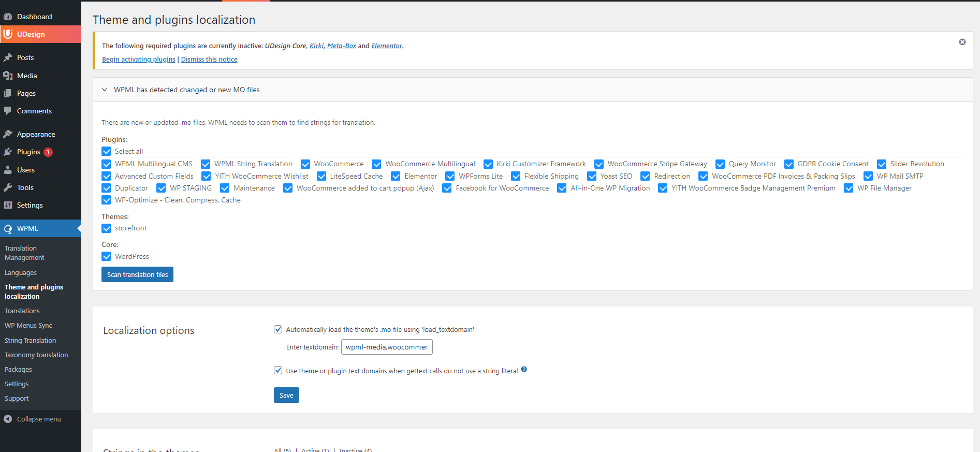Uncheck WPForms Lite checkbox

450,177
